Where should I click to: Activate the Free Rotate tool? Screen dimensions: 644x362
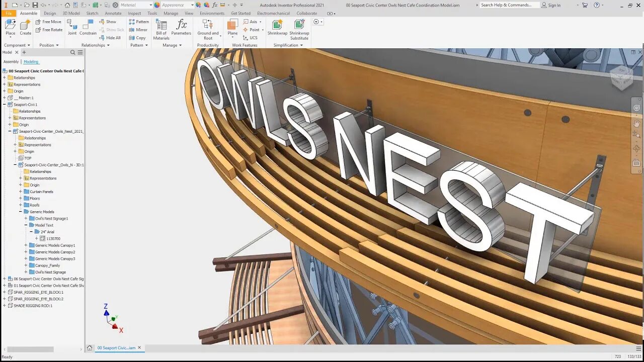click(x=49, y=30)
